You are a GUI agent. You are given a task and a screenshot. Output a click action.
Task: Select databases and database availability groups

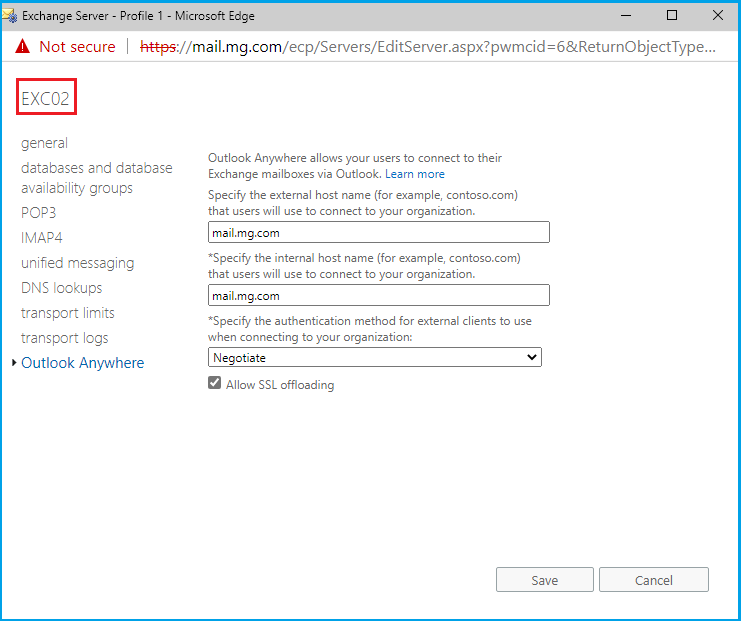coord(96,178)
